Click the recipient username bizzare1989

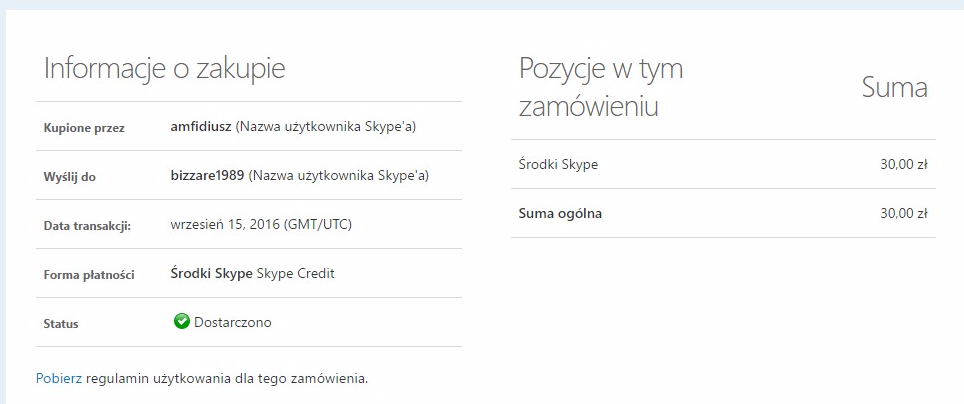[x=207, y=175]
